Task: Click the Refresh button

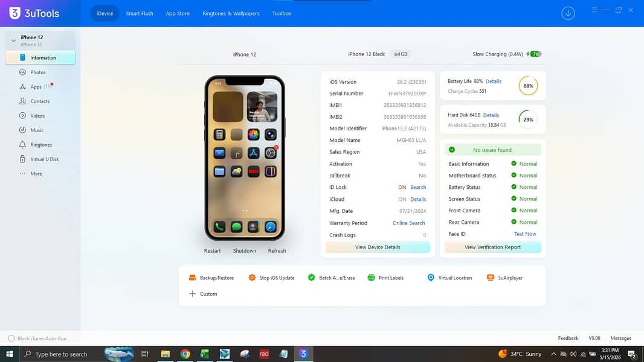Action: pyautogui.click(x=277, y=250)
